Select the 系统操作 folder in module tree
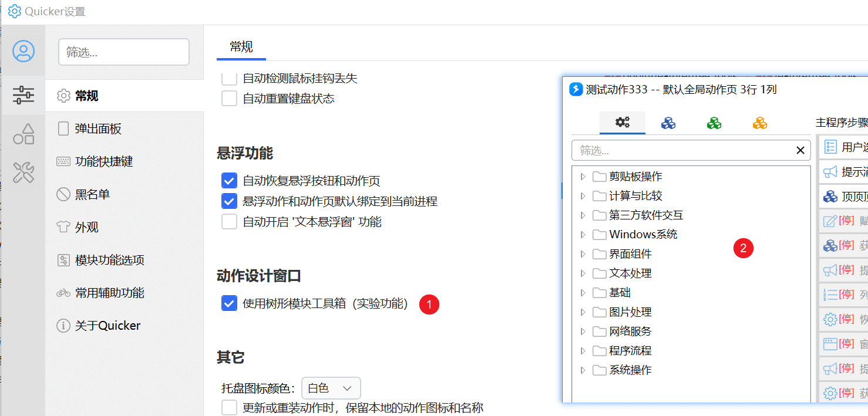 [x=623, y=370]
